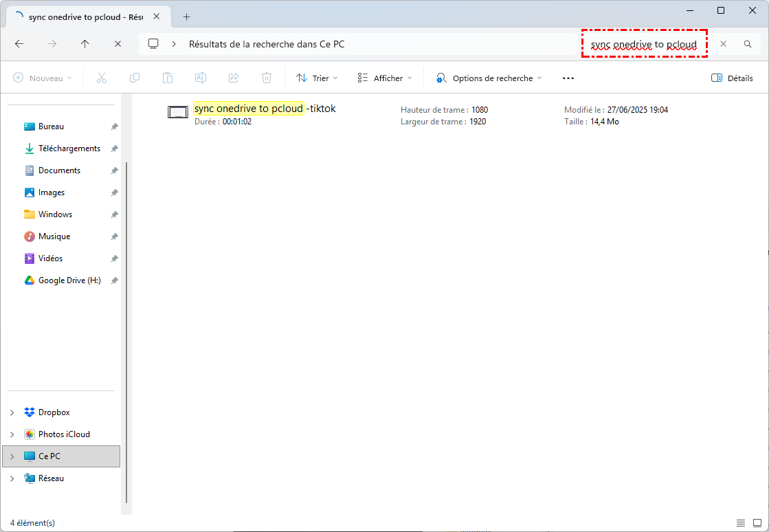769x532 pixels.
Task: Clear the search box text
Action: point(723,44)
